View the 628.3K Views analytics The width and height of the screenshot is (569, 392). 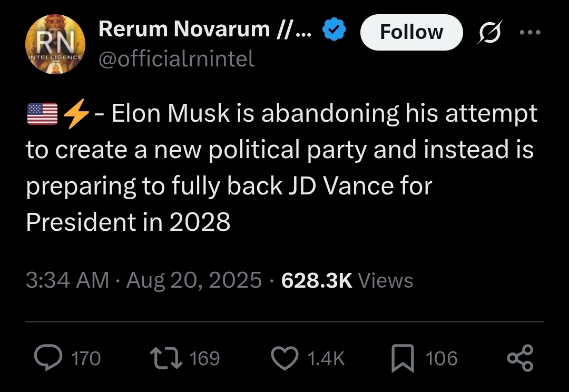pyautogui.click(x=347, y=280)
